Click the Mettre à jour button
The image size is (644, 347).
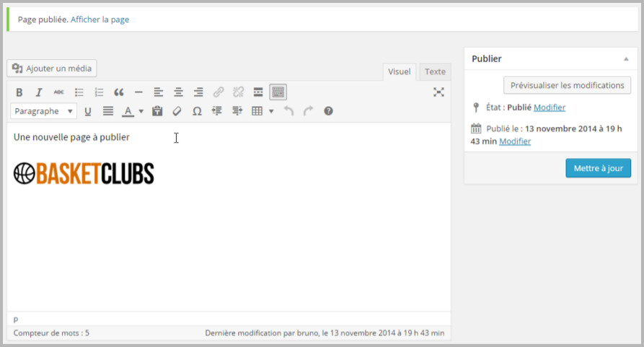(598, 168)
